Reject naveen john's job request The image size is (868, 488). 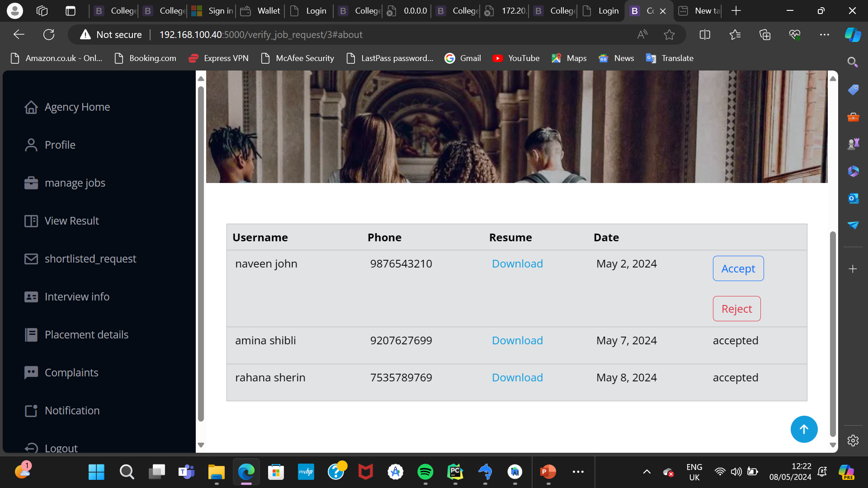[736, 309]
